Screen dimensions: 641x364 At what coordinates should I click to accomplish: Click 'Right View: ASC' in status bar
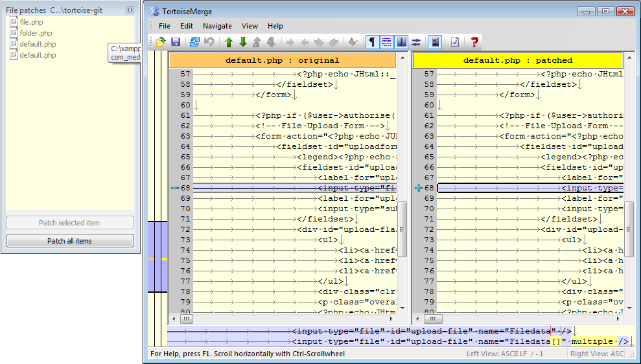pyautogui.click(x=597, y=354)
